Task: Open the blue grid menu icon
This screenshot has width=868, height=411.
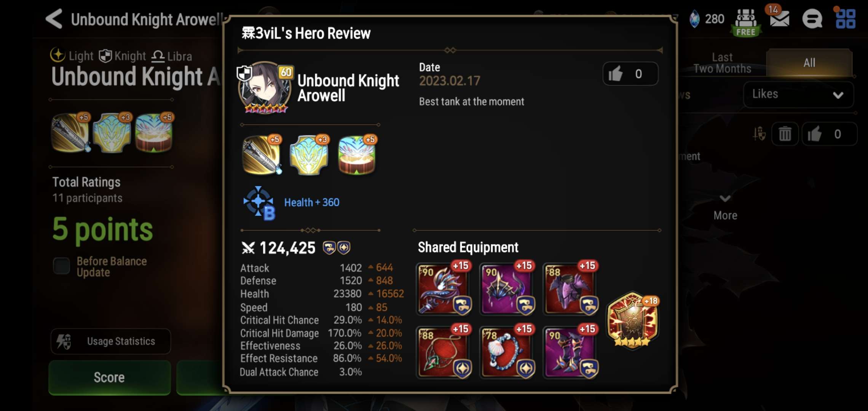Action: pos(845,19)
